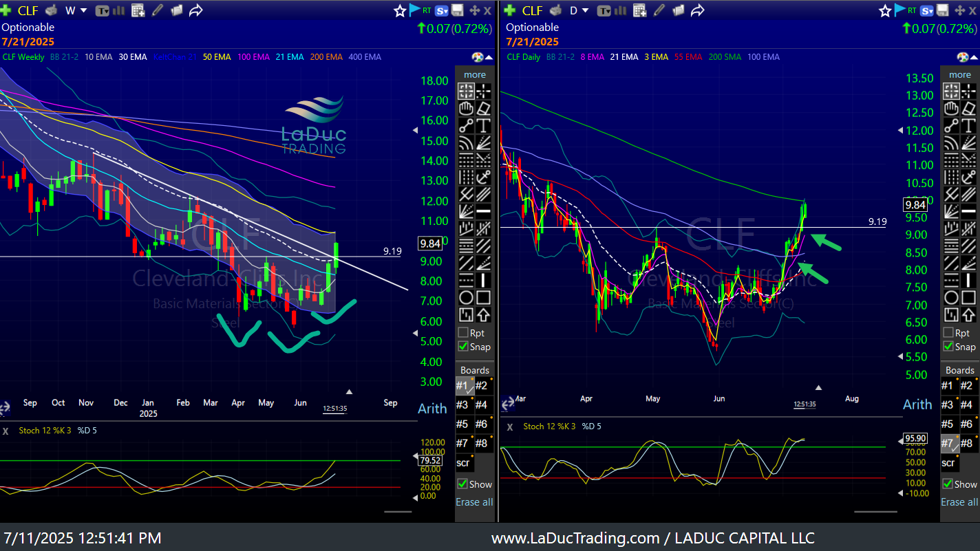
Task: Select the anchor tool in weekly chart toolbar
Action: pyautogui.click(x=483, y=177)
